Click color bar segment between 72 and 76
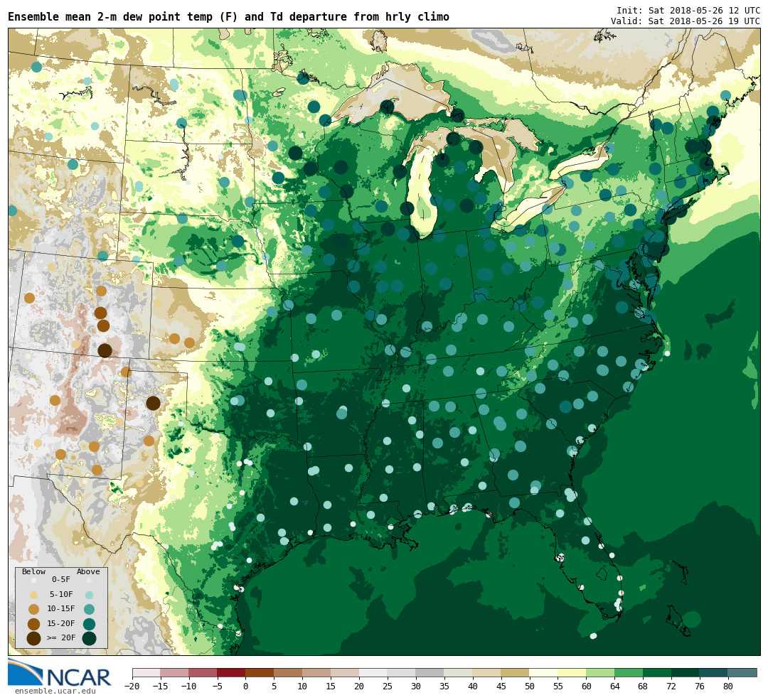Image resolution: width=768 pixels, height=700 pixels. pyautogui.click(x=686, y=672)
